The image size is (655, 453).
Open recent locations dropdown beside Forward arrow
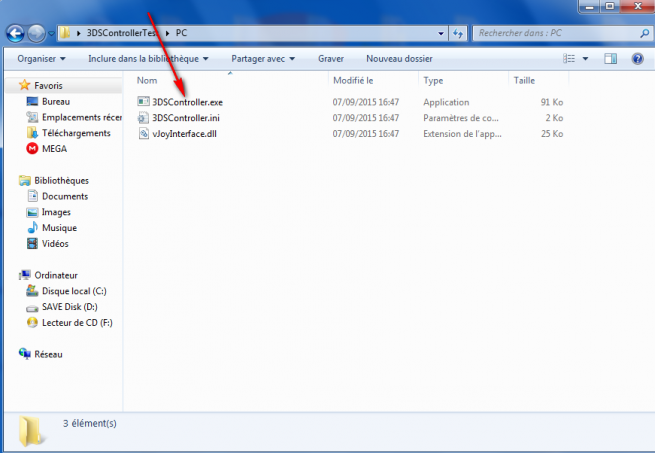click(x=51, y=33)
